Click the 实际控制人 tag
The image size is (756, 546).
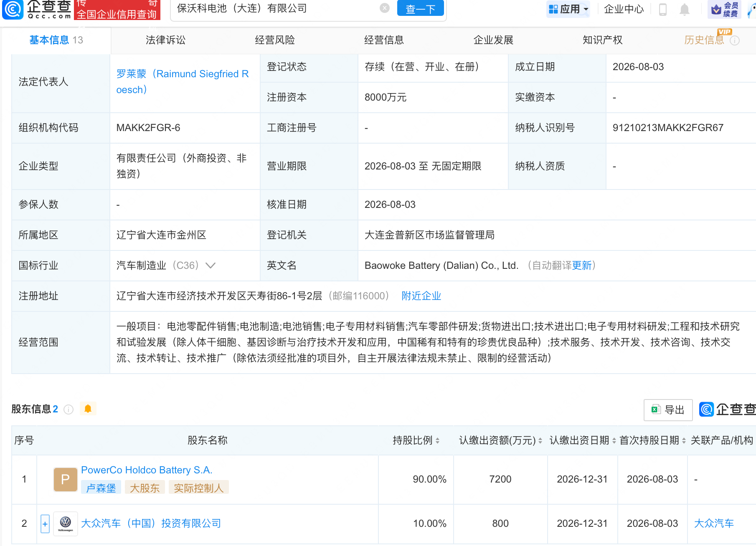(199, 488)
